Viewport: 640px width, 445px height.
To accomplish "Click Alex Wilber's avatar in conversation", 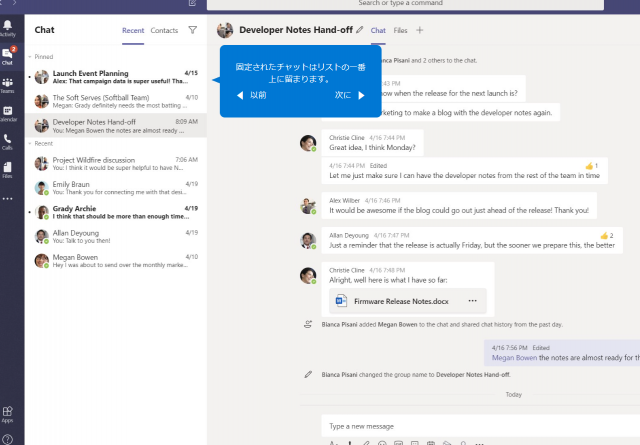I will pos(308,206).
